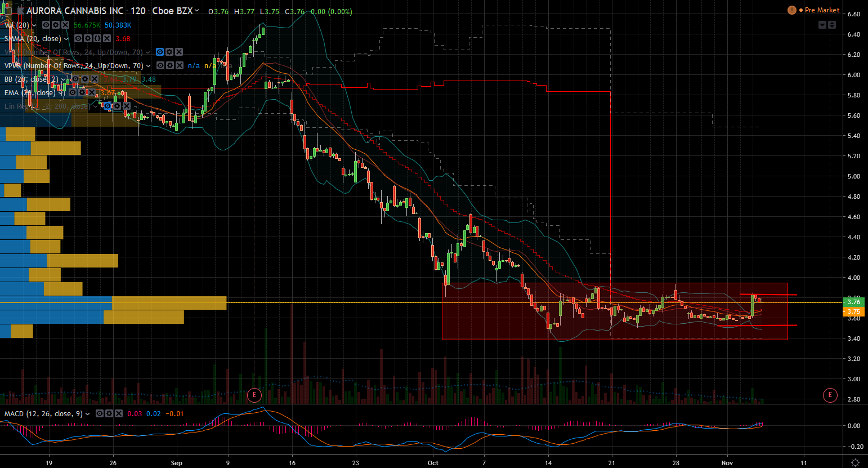This screenshot has width=868, height=468.
Task: Expand the SMMA (20, close) dropdown arrow
Action: (66, 39)
